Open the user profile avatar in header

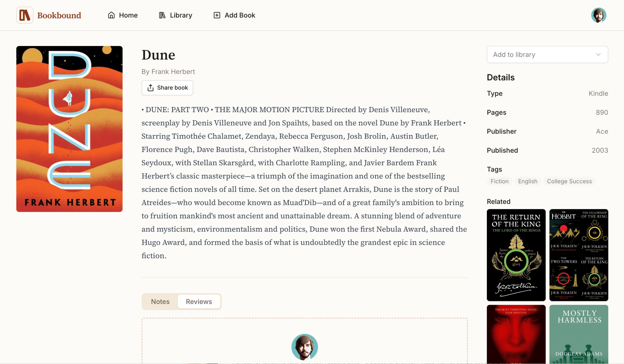(598, 15)
